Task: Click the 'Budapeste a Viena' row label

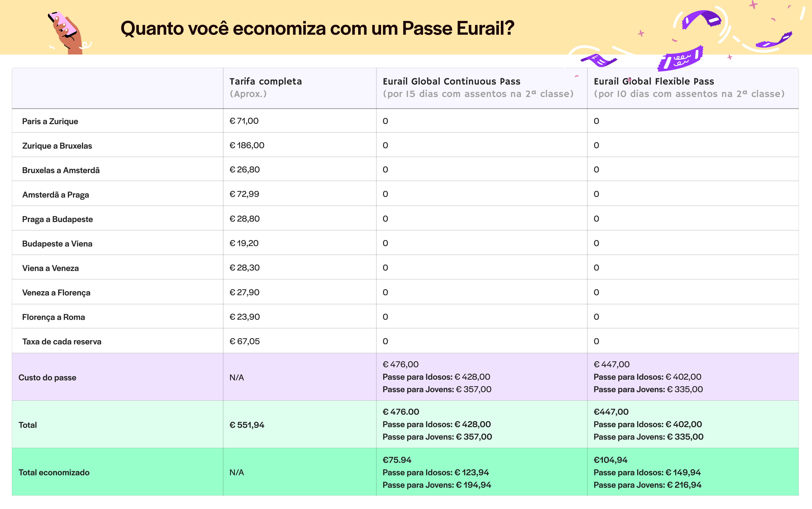Action: click(x=57, y=244)
